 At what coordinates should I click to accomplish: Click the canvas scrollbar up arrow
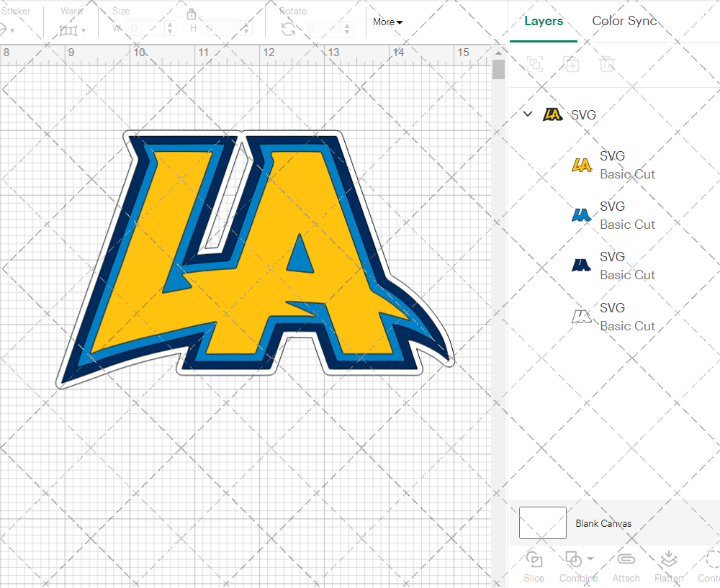(x=499, y=53)
